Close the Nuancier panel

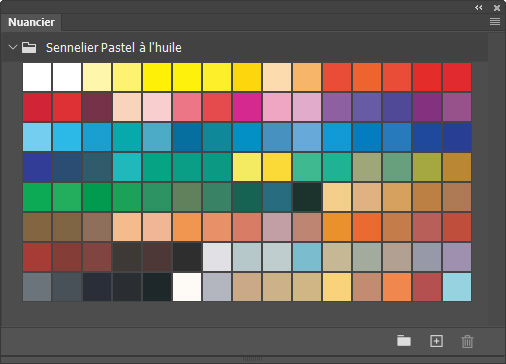coord(497,8)
